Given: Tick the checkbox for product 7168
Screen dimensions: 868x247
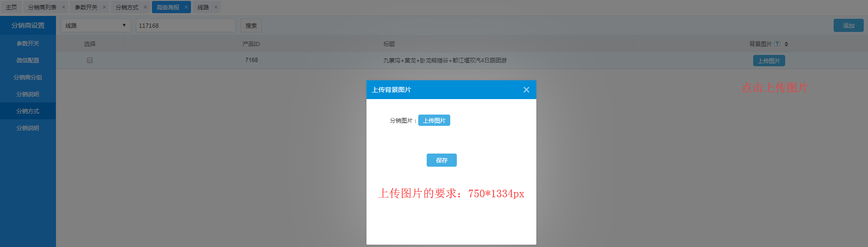Looking at the screenshot, I should [x=90, y=60].
